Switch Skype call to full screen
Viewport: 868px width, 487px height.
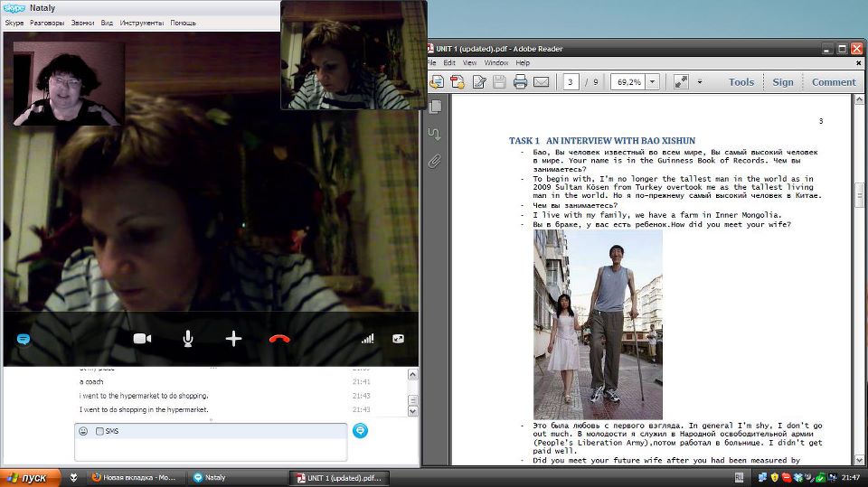pyautogui.click(x=398, y=339)
